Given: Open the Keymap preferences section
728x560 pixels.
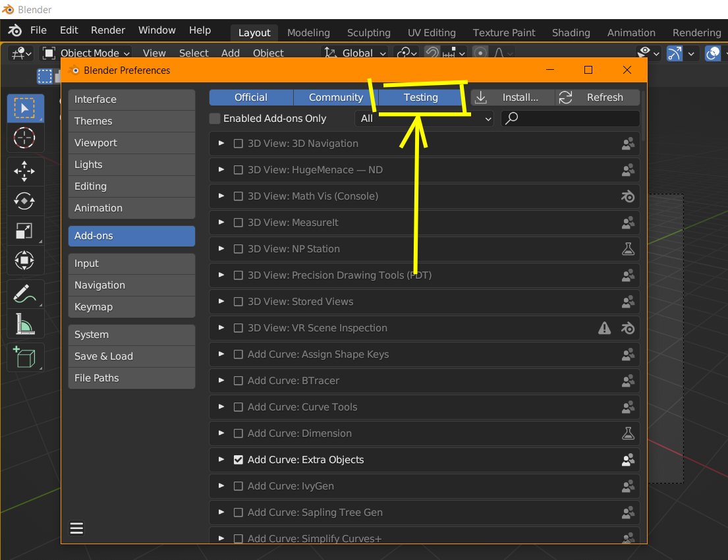Looking at the screenshot, I should pos(131,307).
